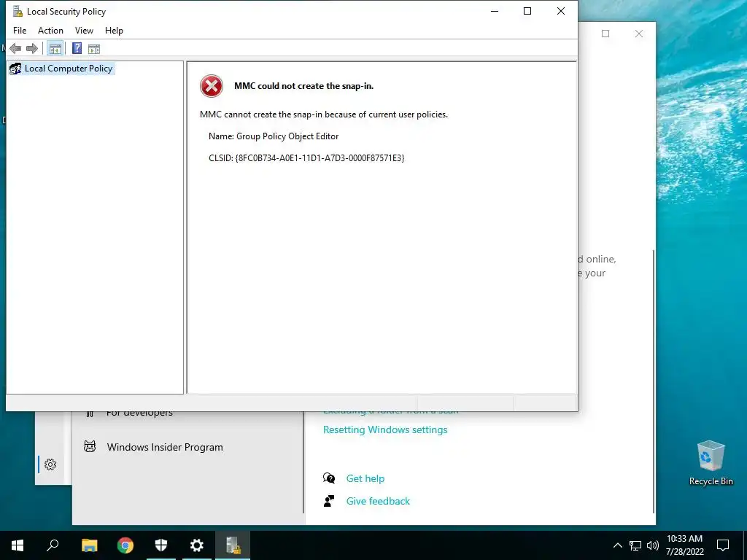
Task: Click the volume speaker tray icon
Action: point(653,545)
